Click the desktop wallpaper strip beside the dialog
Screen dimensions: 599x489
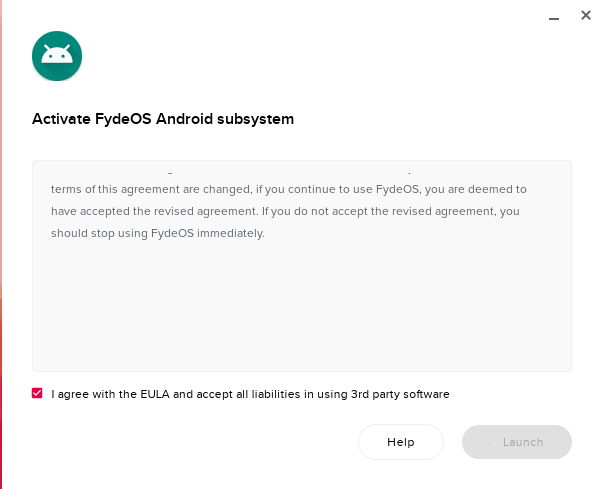tap(1, 244)
